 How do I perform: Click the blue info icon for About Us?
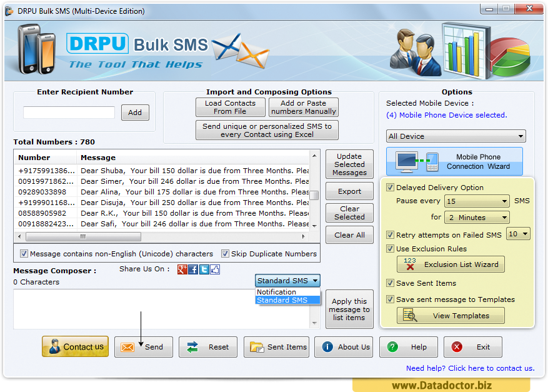click(327, 347)
